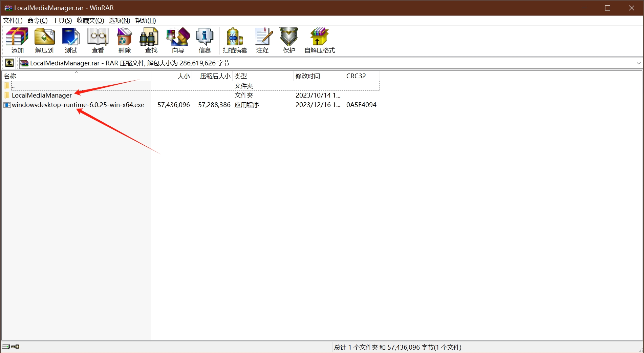
Task: Maximize the WinRAR window
Action: pos(608,8)
